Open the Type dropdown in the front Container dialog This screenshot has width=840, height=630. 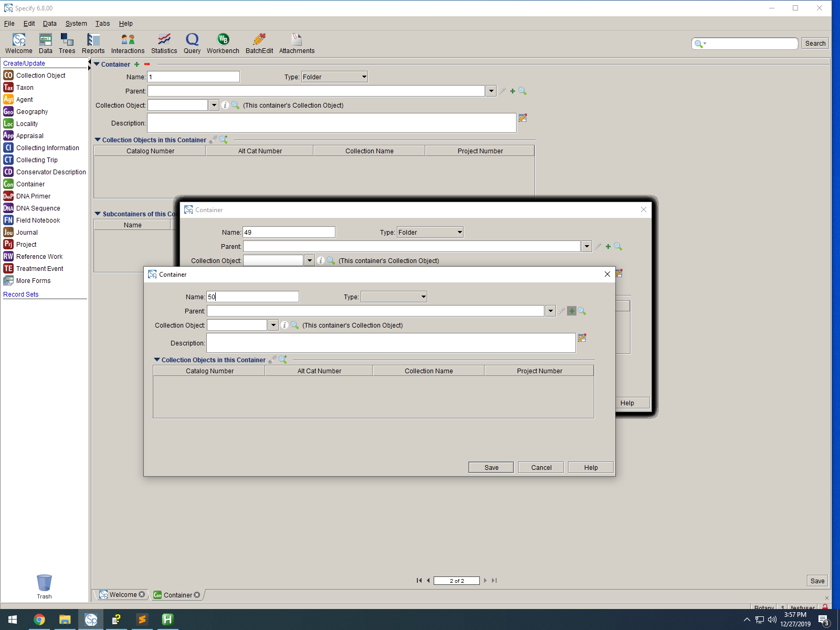pos(394,297)
